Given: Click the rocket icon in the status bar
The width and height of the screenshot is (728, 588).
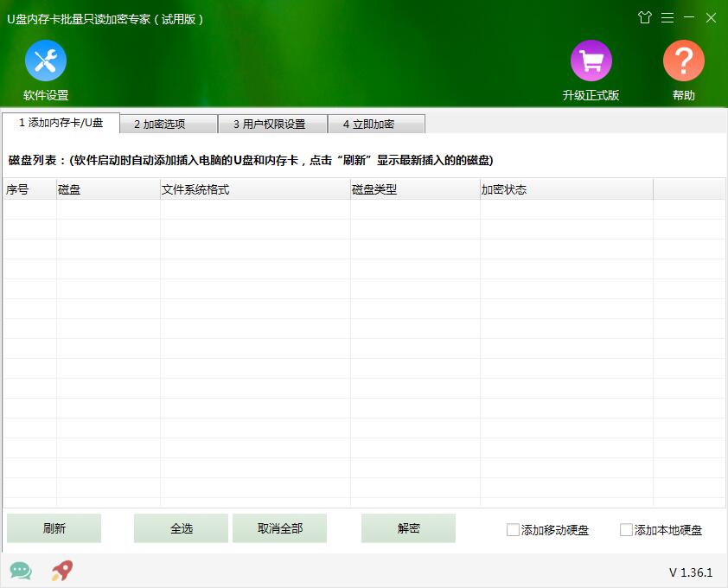Looking at the screenshot, I should 60,571.
